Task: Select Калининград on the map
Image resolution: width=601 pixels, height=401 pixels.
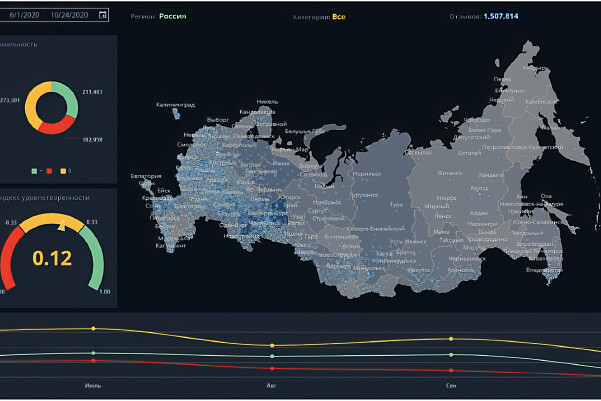Action: click(175, 104)
